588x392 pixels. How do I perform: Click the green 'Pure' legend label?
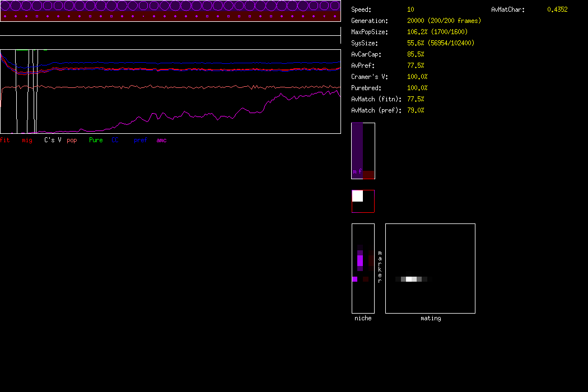coord(96,140)
